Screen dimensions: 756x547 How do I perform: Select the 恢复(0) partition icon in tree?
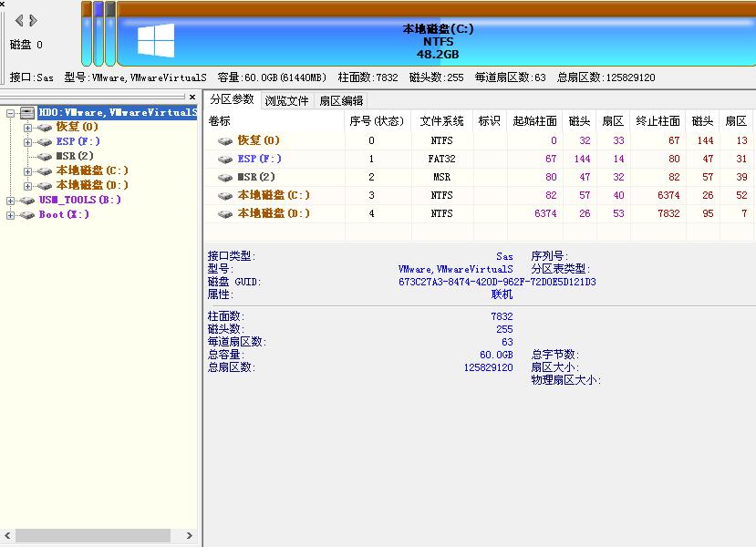pyautogui.click(x=43, y=127)
